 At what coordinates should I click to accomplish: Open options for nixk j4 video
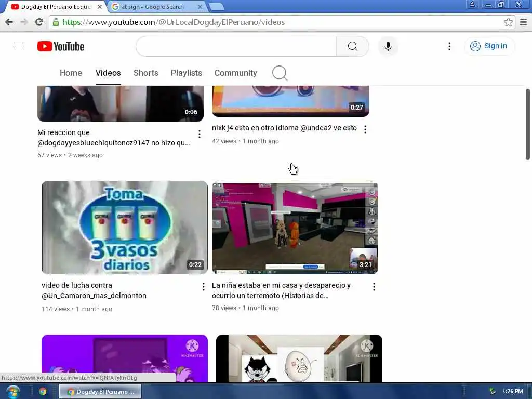click(x=365, y=129)
